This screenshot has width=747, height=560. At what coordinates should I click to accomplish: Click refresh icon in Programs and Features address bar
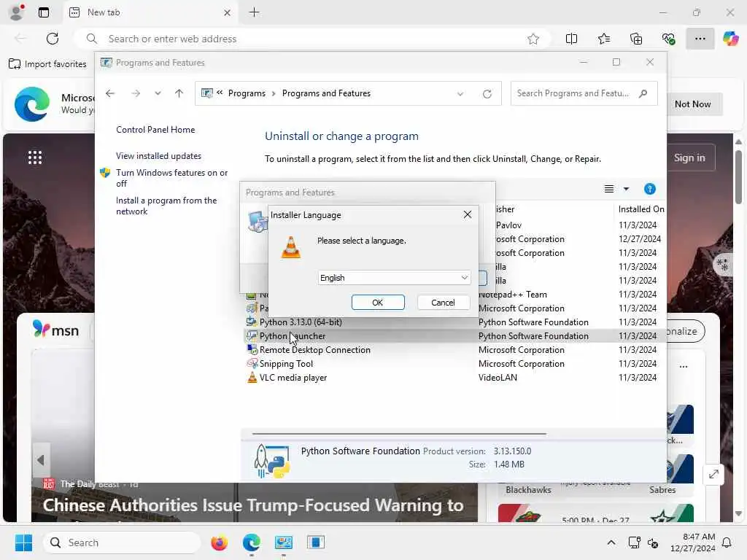(487, 94)
